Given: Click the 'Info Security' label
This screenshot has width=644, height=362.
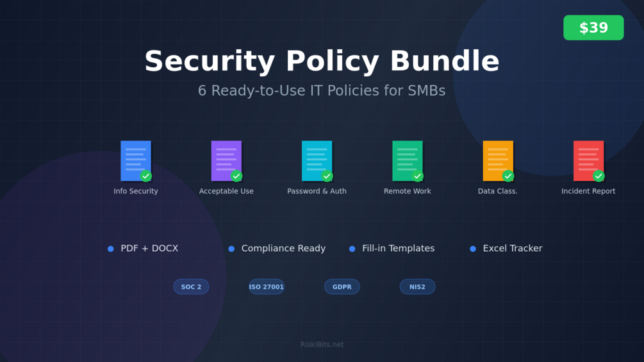Looking at the screenshot, I should click(x=136, y=191).
